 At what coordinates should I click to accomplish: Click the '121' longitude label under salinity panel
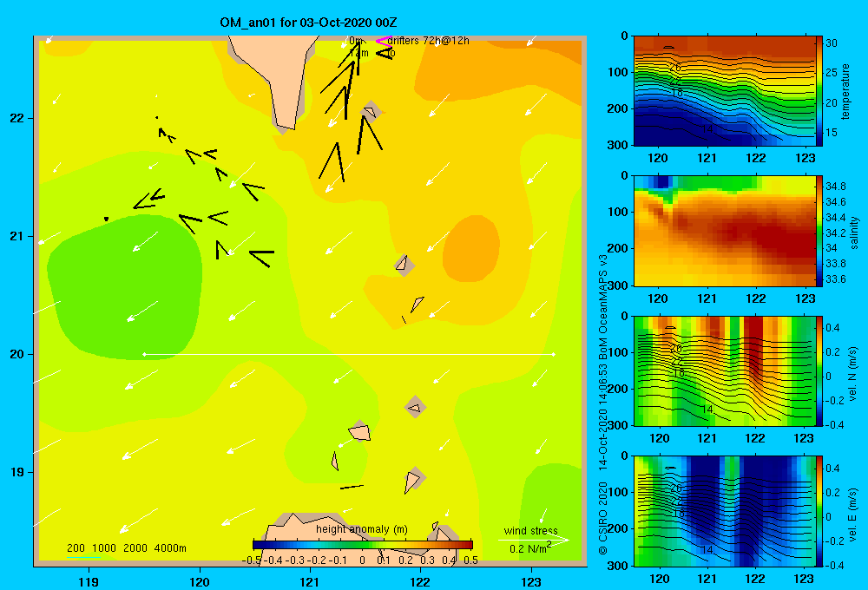pyautogui.click(x=707, y=298)
